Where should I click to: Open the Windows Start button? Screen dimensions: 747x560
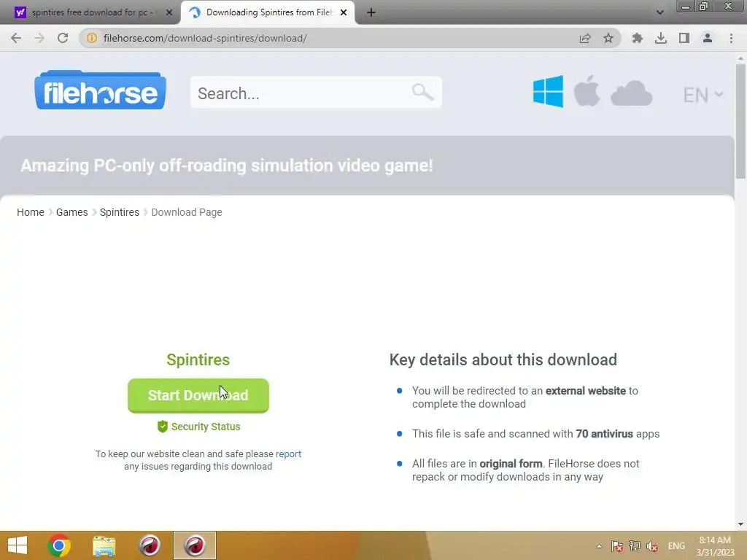18,545
